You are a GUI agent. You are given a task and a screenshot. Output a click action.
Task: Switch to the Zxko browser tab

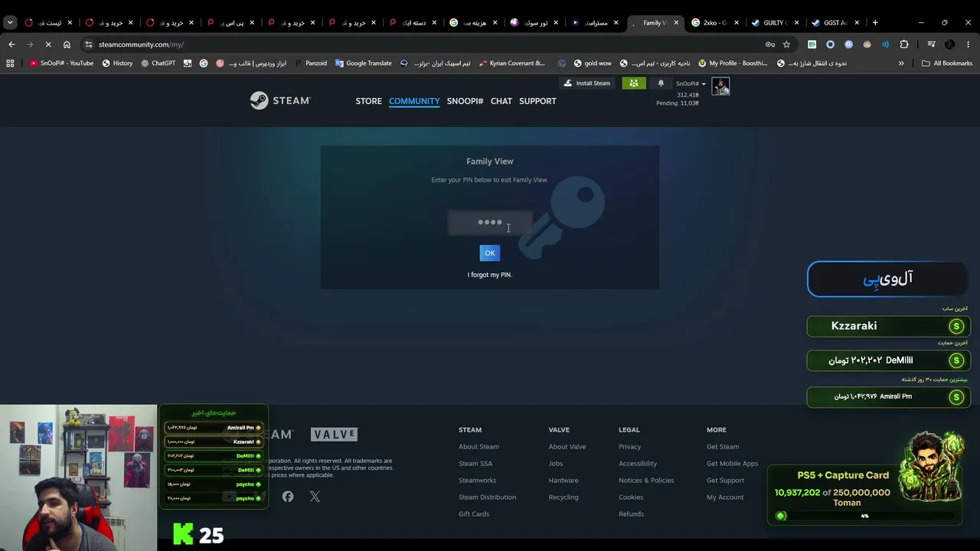pos(714,23)
